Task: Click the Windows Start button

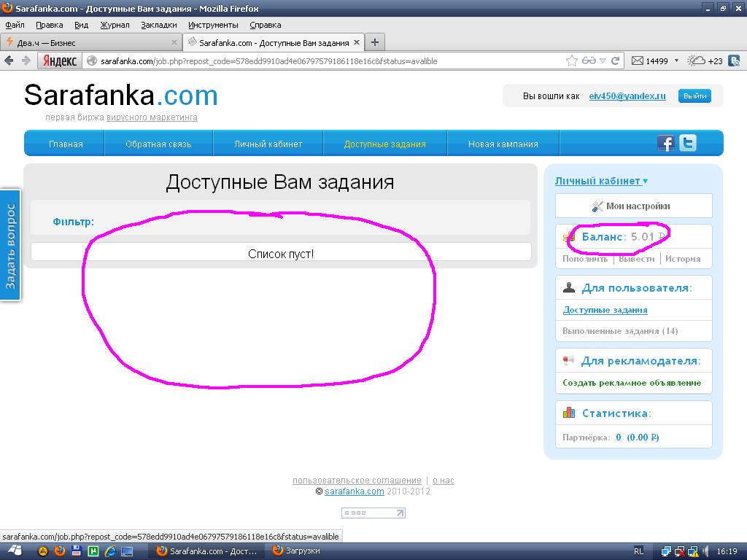Action: 15,551
